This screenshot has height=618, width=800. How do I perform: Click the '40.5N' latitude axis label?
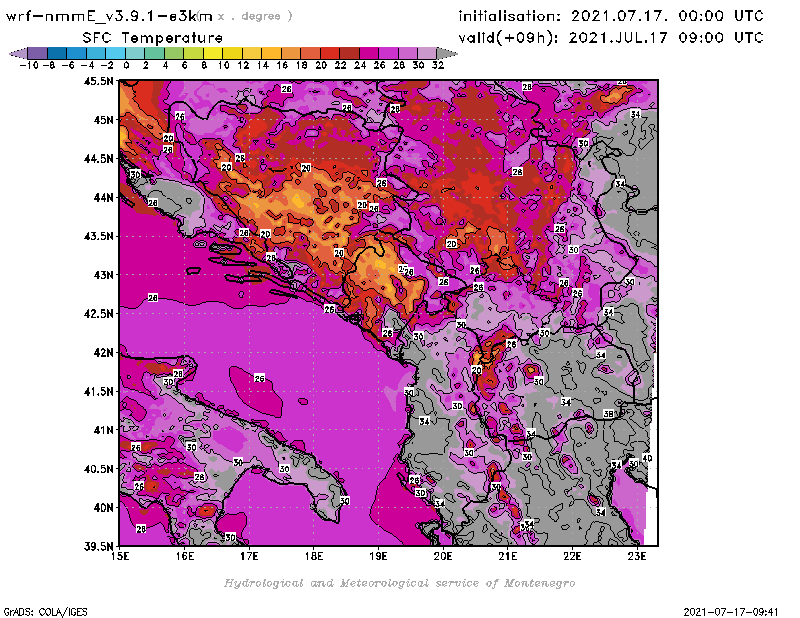[98, 469]
